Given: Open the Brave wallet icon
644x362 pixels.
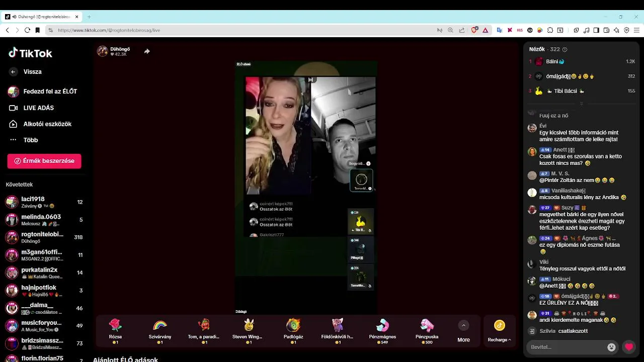Looking at the screenshot, I should click(x=606, y=30).
